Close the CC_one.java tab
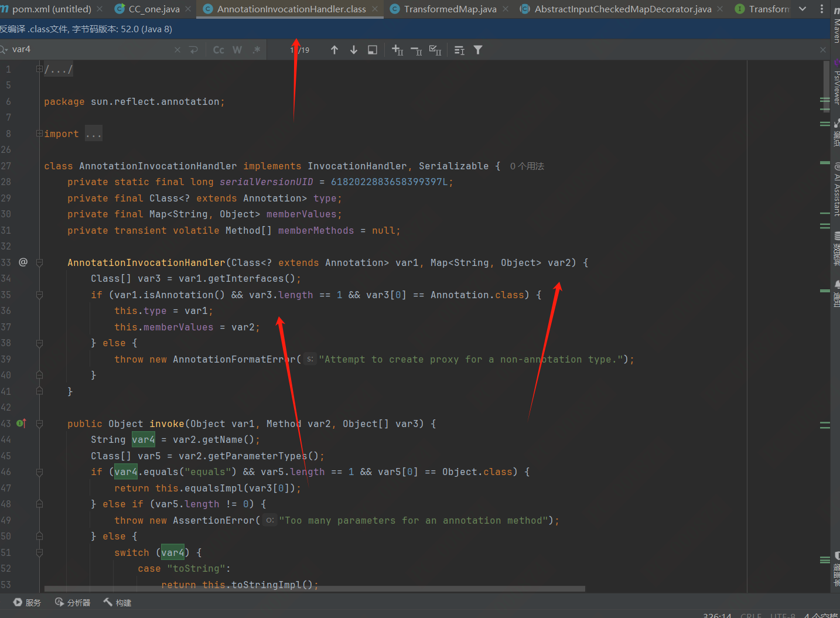 (x=188, y=9)
